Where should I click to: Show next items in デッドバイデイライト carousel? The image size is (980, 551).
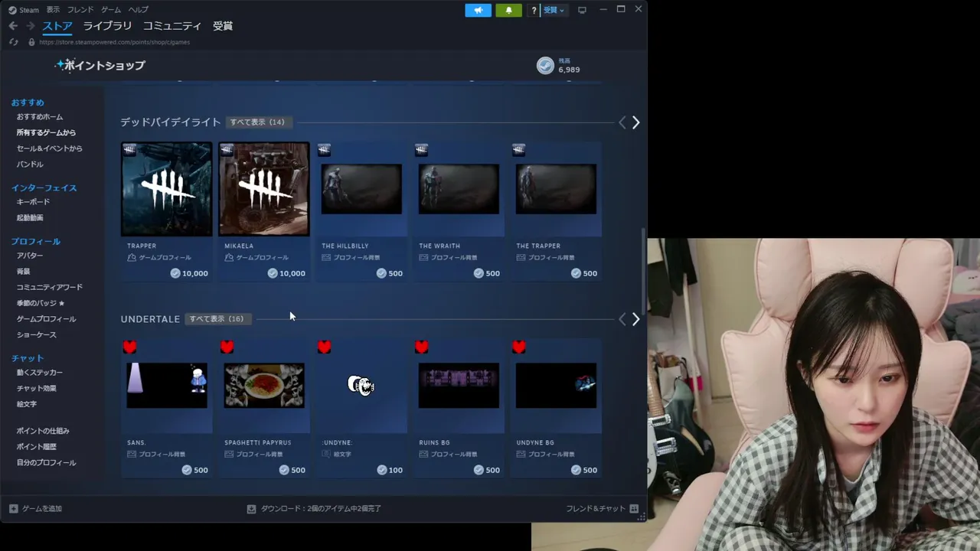(635, 122)
